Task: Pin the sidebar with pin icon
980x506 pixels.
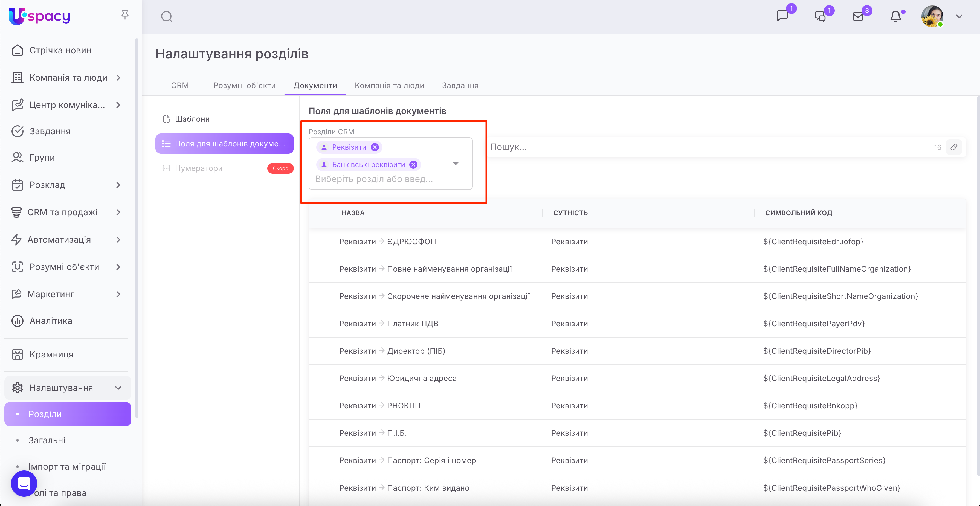Action: tap(125, 15)
